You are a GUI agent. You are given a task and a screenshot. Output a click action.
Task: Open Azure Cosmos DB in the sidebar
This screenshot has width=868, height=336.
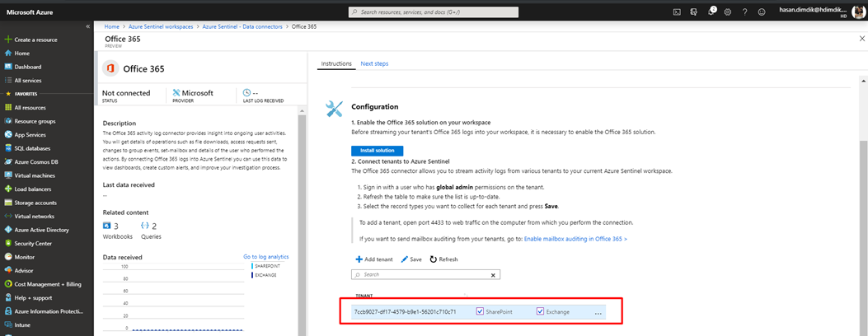[x=36, y=162]
